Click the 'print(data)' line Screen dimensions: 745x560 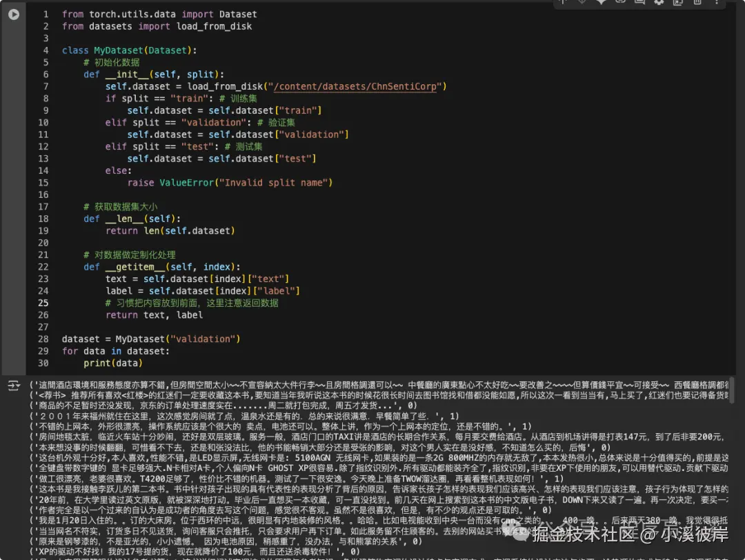113,363
